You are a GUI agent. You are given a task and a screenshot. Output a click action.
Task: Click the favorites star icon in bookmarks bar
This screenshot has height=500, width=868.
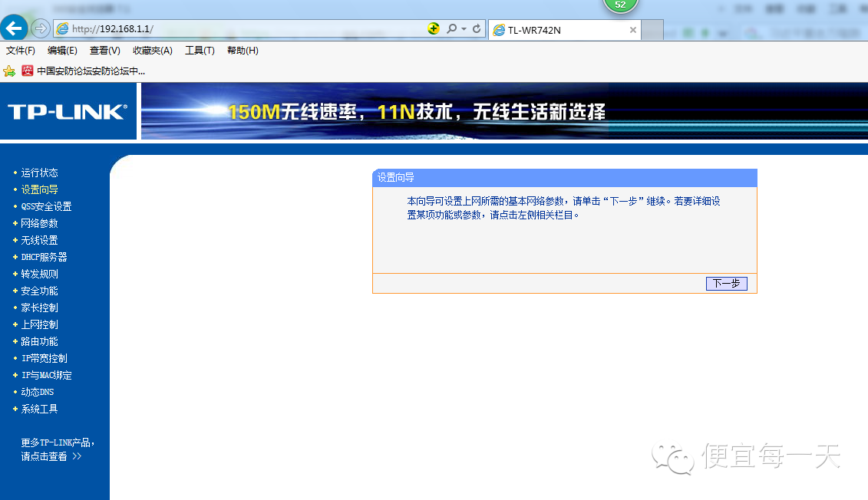(9, 71)
